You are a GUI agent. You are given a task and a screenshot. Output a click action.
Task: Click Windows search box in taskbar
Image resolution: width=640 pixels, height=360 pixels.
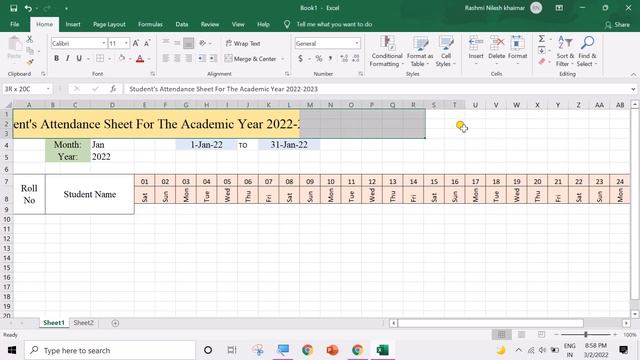coord(110,350)
